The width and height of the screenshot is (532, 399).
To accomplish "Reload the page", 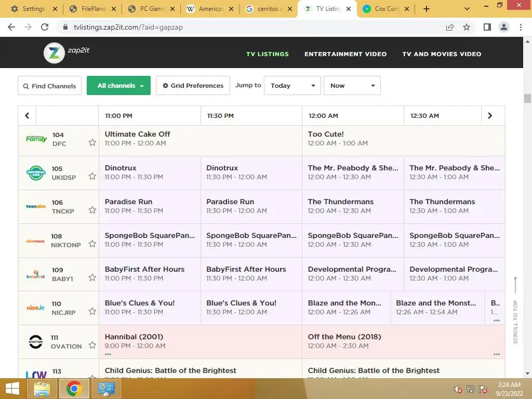I will [45, 27].
